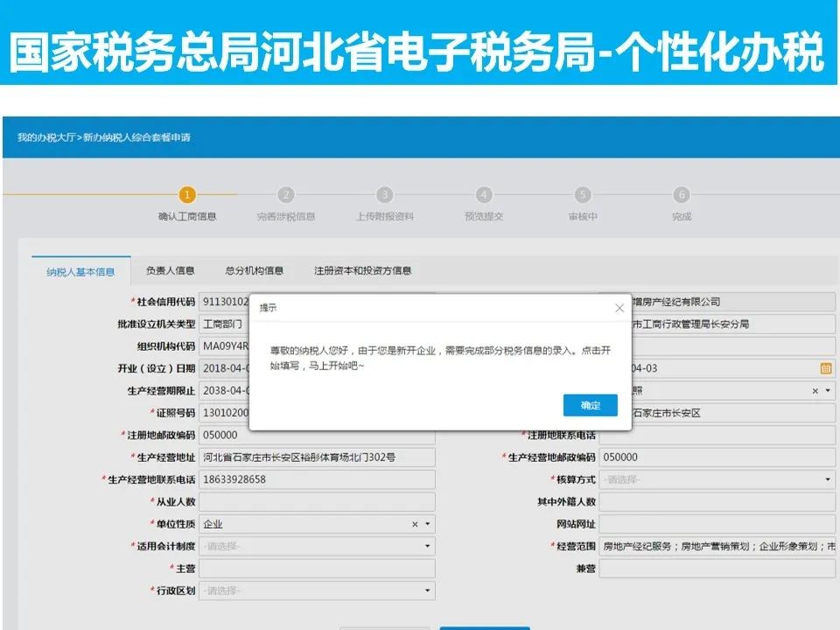This screenshot has height=630, width=840.
Task: Click the 生产经营地邮政编码 field
Action: coord(717,458)
